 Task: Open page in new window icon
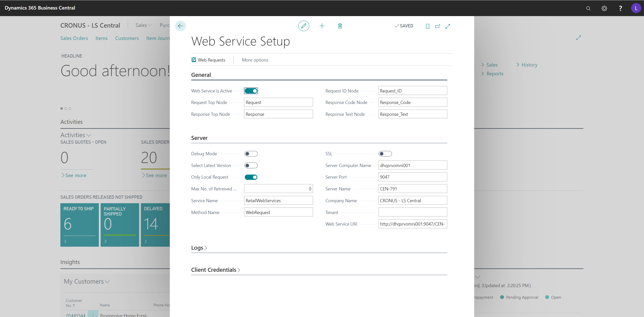click(x=437, y=26)
